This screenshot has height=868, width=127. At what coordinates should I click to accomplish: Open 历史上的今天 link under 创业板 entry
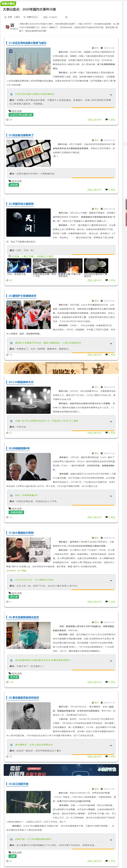[94, 190]
